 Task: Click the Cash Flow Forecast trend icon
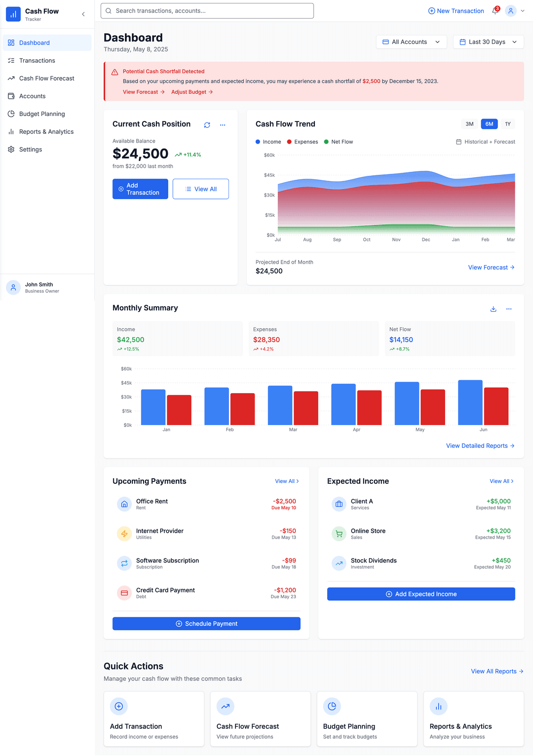tap(11, 78)
